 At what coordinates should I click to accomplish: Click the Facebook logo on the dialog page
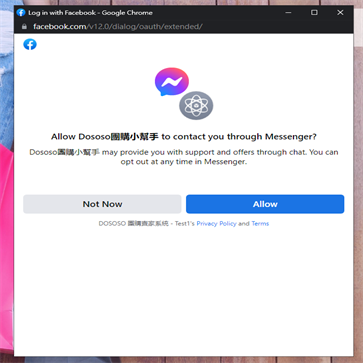coord(30,44)
